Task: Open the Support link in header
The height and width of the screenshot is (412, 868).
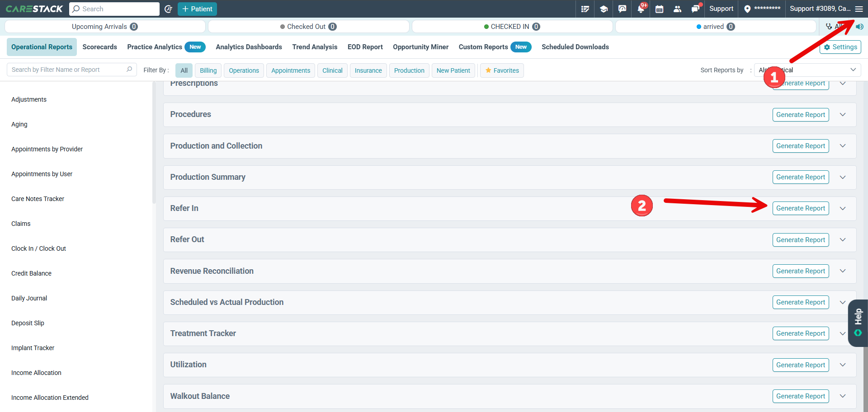Action: pos(721,9)
